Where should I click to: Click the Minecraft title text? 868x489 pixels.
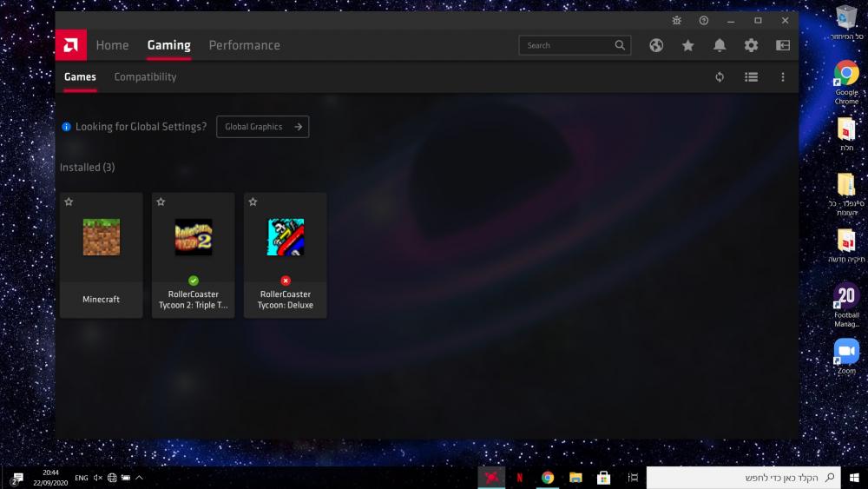[x=102, y=300]
